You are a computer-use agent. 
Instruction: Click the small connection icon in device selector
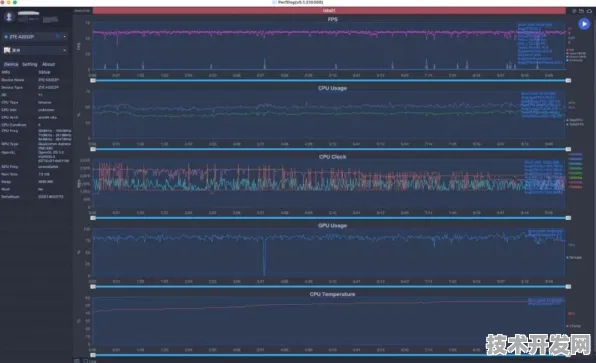click(58, 36)
